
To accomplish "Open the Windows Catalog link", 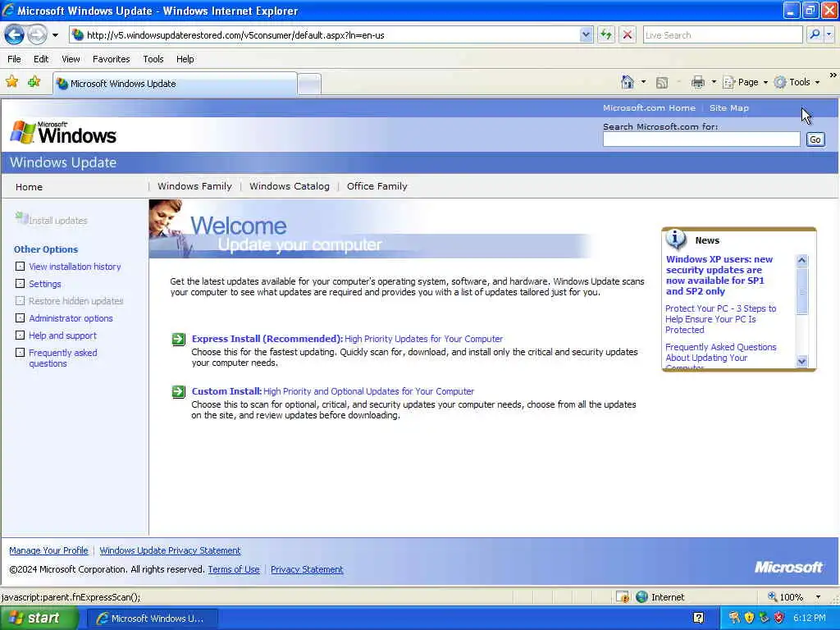I will pyautogui.click(x=290, y=186).
